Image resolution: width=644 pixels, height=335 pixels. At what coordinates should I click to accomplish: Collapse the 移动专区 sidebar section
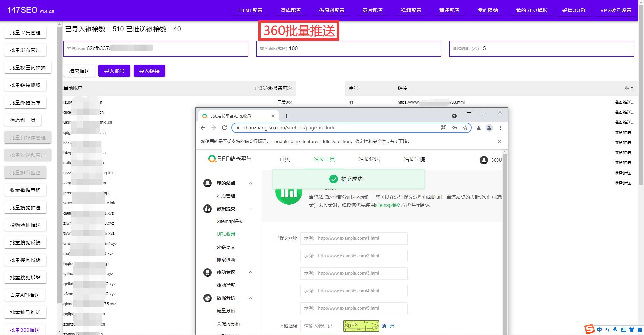[x=250, y=272]
